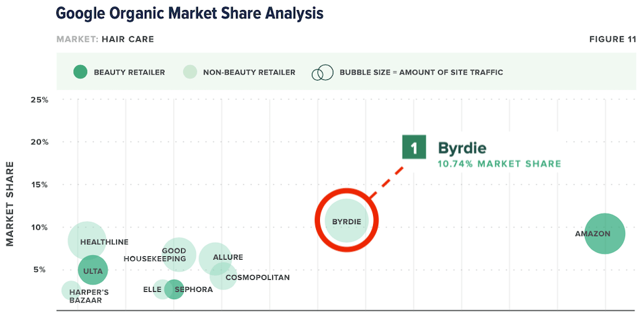Click the Elle bubble
Screen dimensions: 644x316
pos(162,289)
